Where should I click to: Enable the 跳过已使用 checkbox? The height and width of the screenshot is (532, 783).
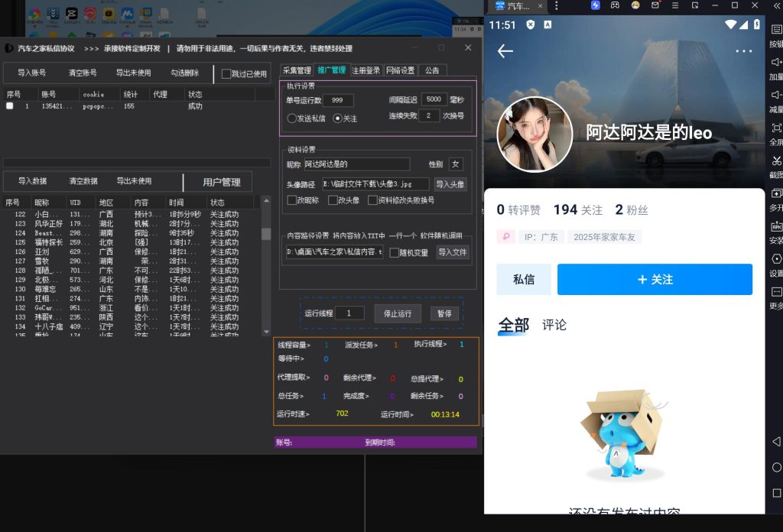[x=226, y=74]
